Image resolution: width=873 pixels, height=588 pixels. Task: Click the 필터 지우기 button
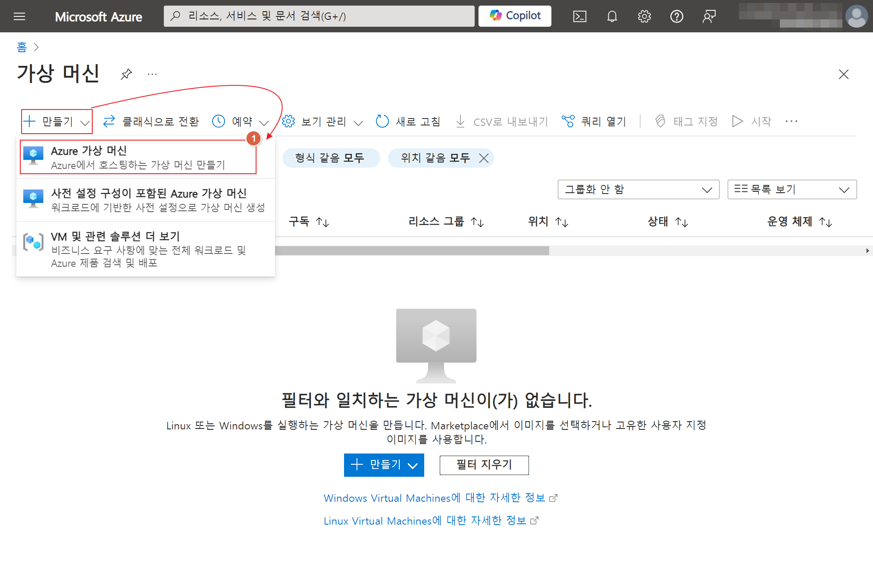point(484,465)
